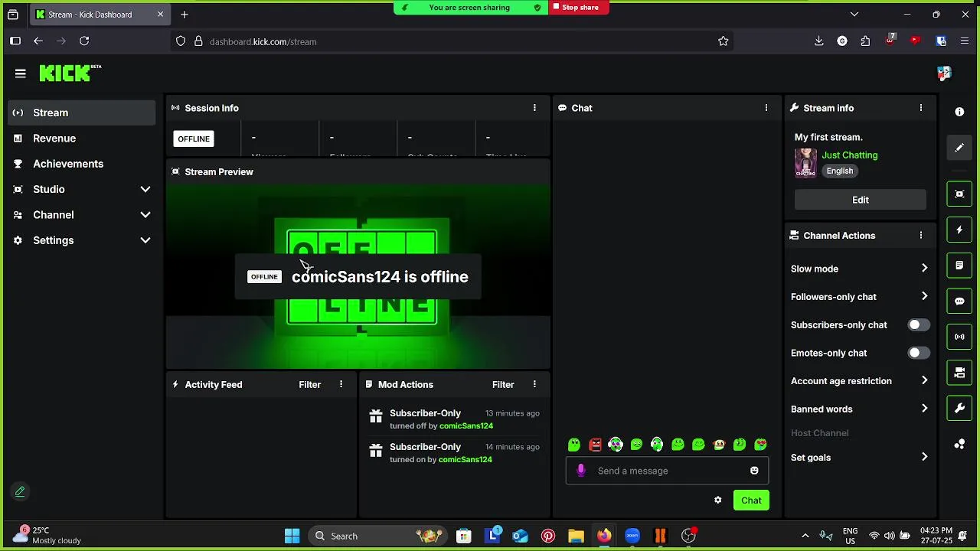Expand the Studio menu chevron

pyautogui.click(x=145, y=190)
